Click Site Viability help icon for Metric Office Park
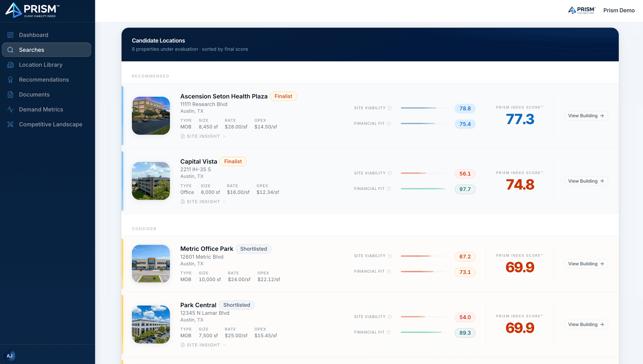This screenshot has height=364, width=643. [x=390, y=256]
